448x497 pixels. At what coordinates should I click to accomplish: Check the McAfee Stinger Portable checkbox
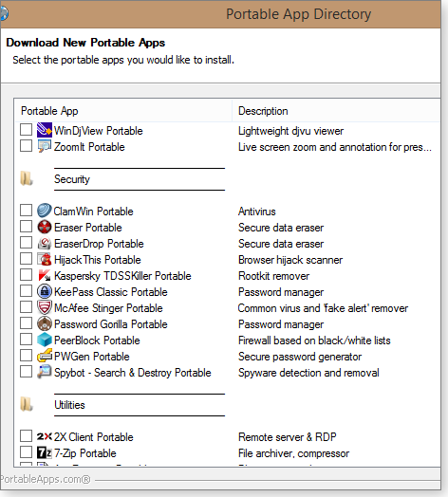pos(26,306)
